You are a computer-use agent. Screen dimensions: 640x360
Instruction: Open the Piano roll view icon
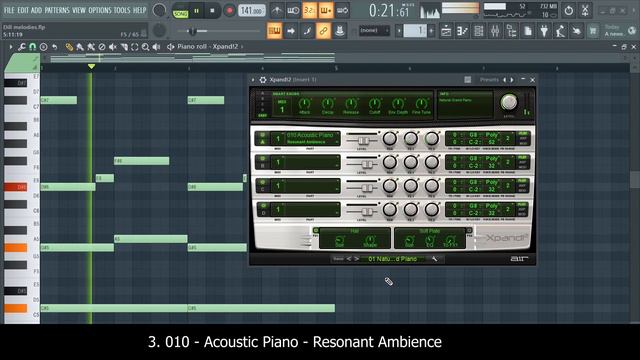[x=462, y=31]
